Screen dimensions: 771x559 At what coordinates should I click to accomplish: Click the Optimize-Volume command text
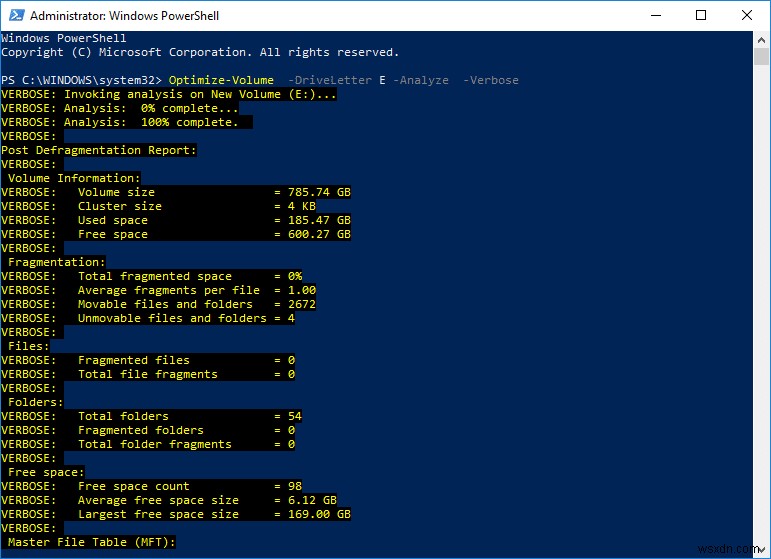[219, 80]
